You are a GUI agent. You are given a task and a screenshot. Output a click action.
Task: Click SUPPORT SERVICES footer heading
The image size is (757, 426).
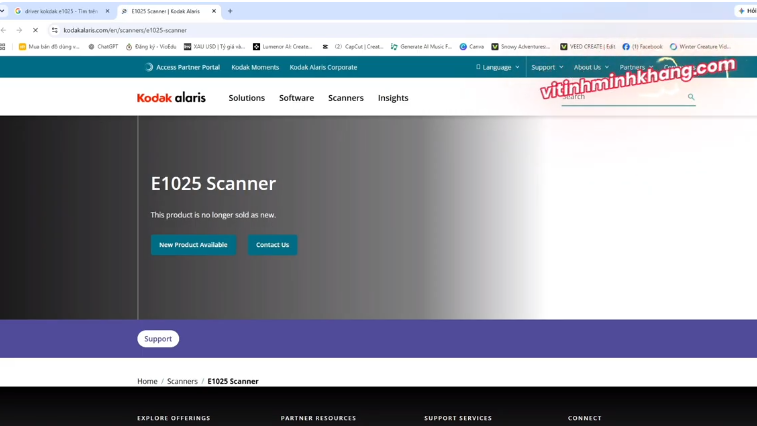[x=458, y=418]
